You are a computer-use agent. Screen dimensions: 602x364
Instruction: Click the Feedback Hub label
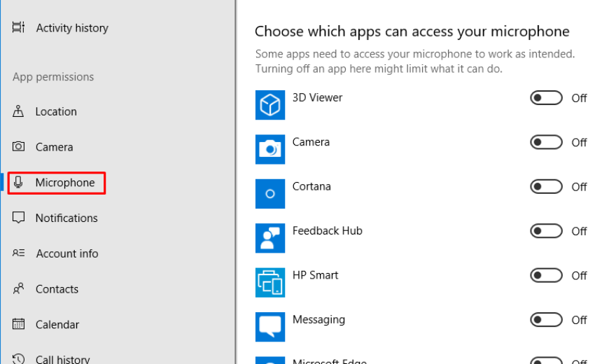327,231
